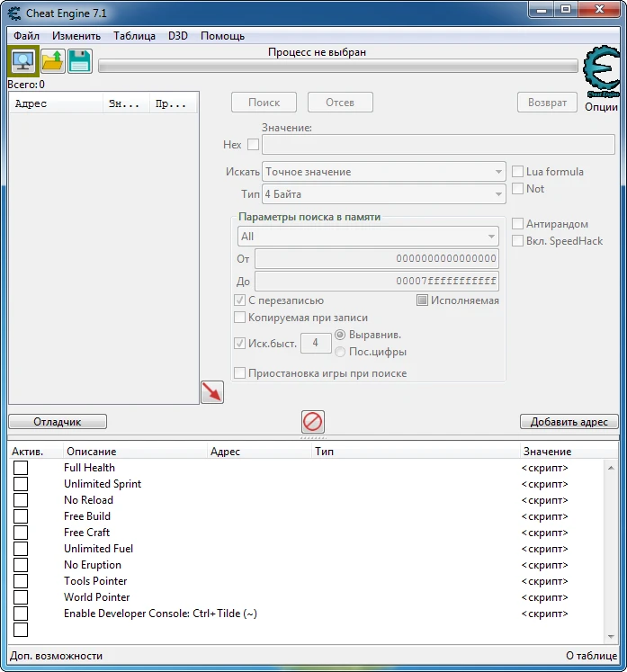
Task: Click the Отладчик button
Action: click(x=58, y=422)
